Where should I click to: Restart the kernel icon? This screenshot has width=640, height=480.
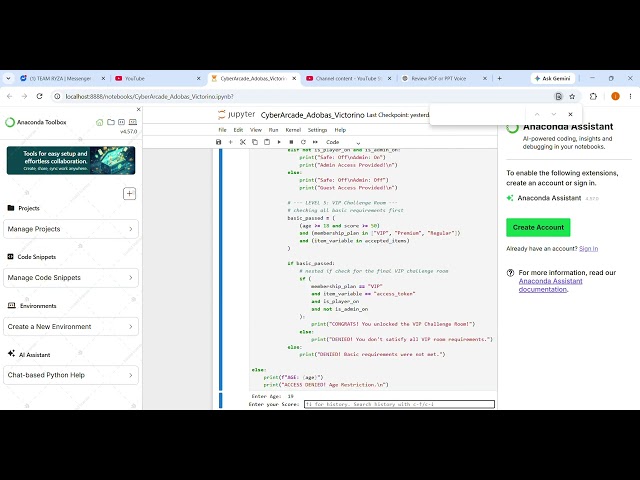coord(303,142)
